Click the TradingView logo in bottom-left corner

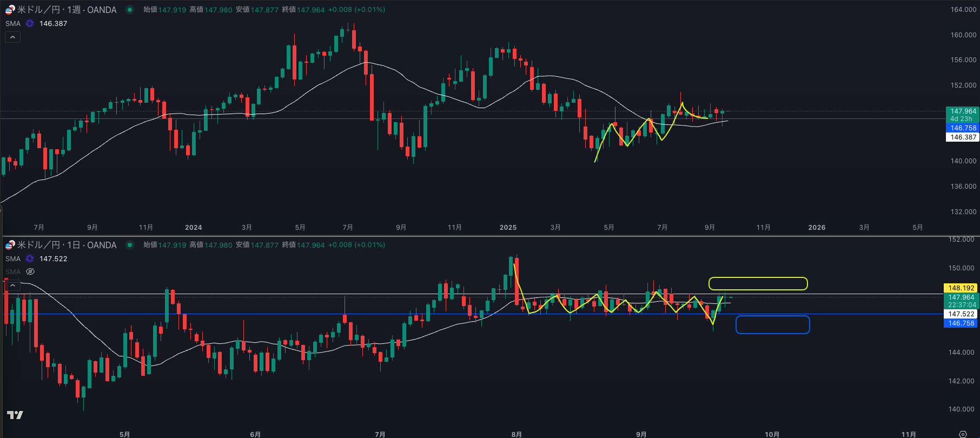(x=15, y=415)
